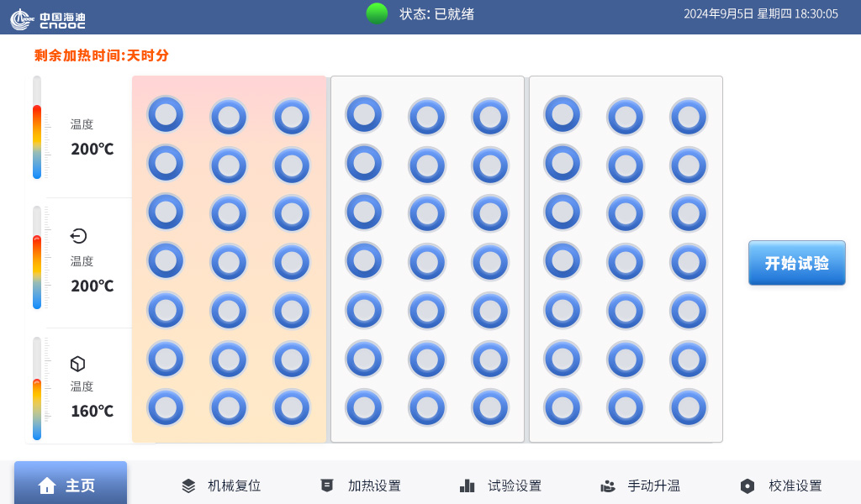Switch to the 加热设置 tab

pyautogui.click(x=362, y=486)
